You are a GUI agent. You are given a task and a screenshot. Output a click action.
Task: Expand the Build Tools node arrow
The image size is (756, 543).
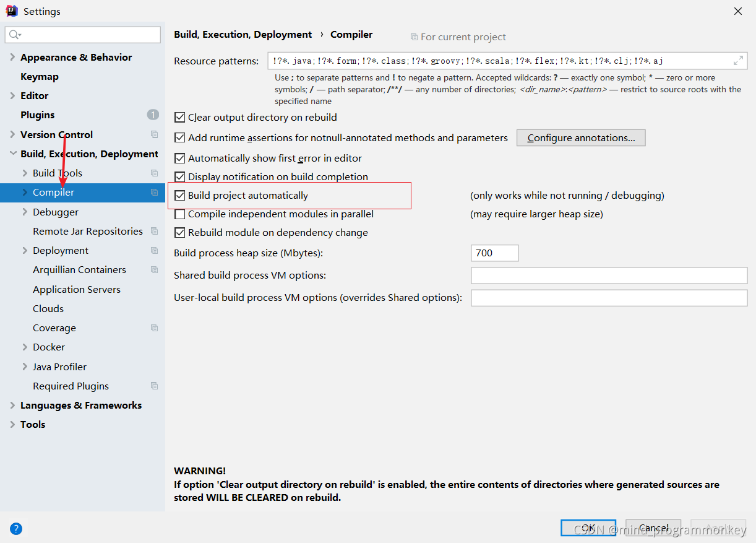coord(25,173)
